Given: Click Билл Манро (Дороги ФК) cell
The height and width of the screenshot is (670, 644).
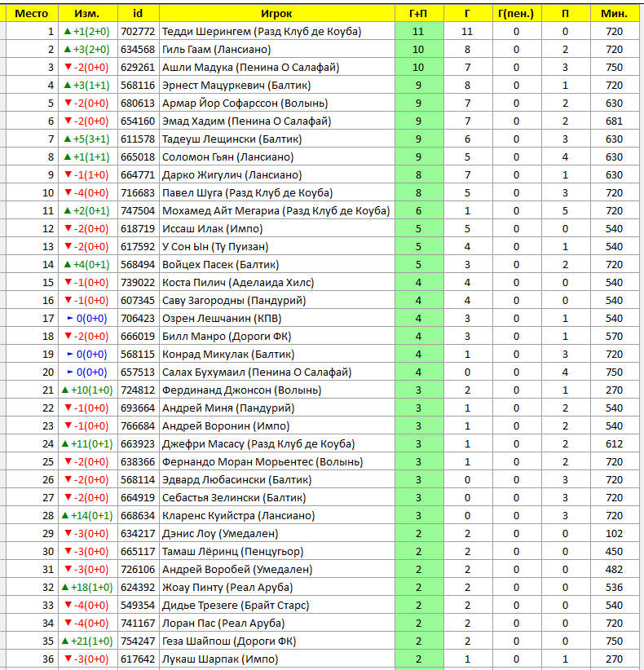Looking at the screenshot, I should 277,337.
